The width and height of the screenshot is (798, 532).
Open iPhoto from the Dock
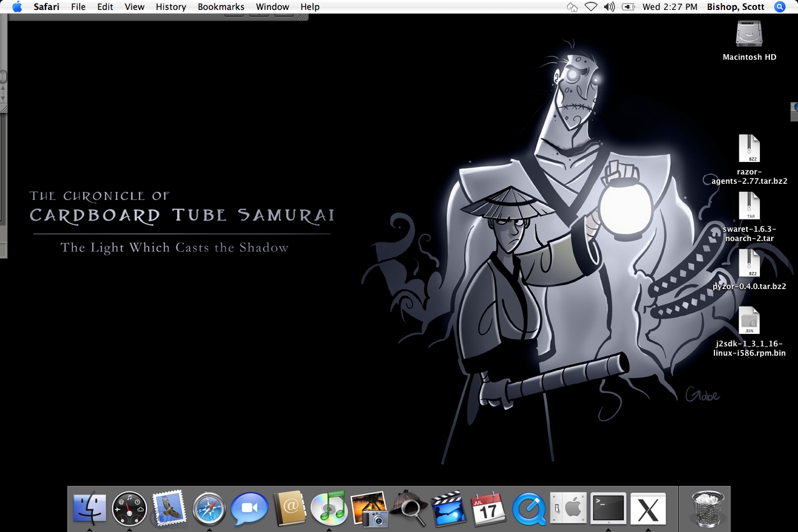pos(369,509)
